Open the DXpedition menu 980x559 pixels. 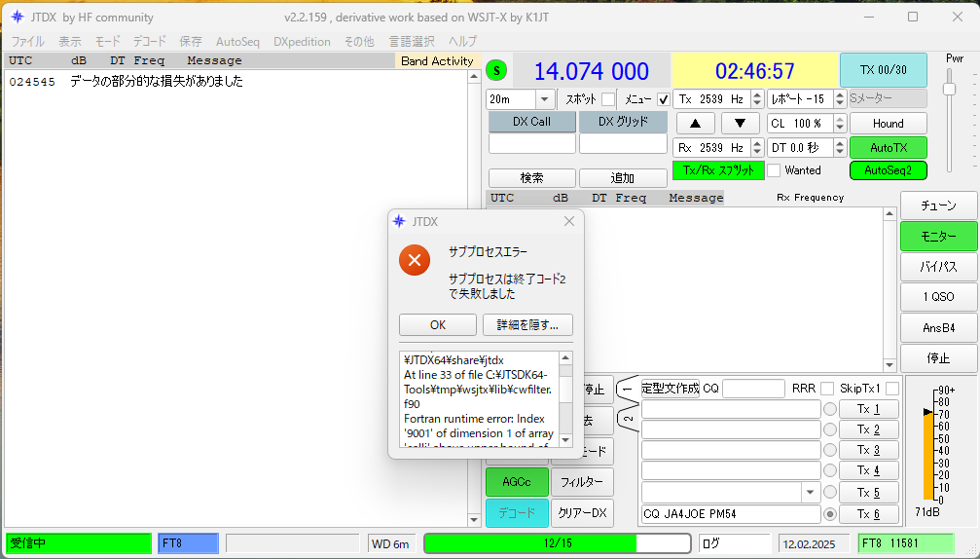[x=302, y=42]
